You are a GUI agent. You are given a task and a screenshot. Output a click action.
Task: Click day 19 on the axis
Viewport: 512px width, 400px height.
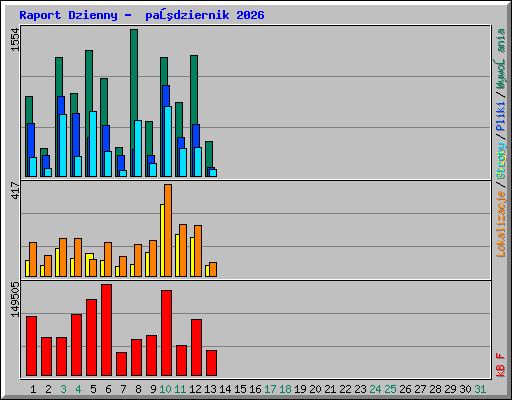point(300,389)
